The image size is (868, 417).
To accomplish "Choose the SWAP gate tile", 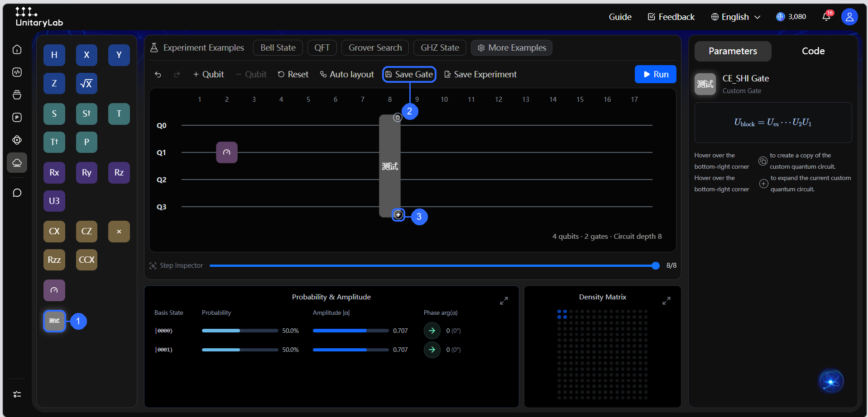I will (119, 232).
